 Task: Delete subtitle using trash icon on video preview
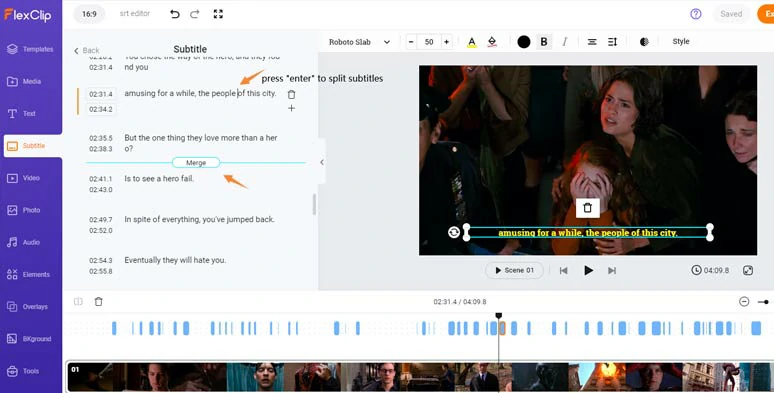tap(587, 208)
